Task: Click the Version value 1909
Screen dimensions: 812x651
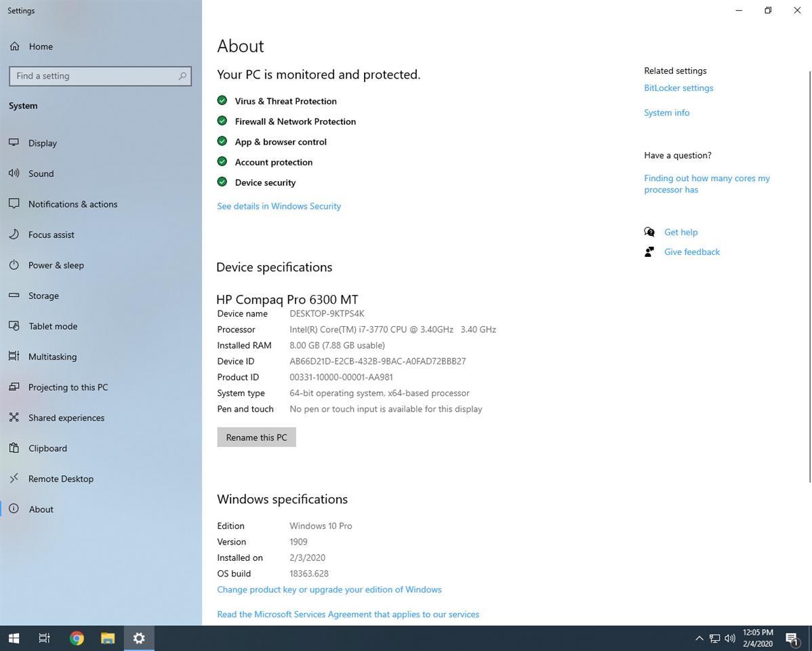Action: [298, 542]
